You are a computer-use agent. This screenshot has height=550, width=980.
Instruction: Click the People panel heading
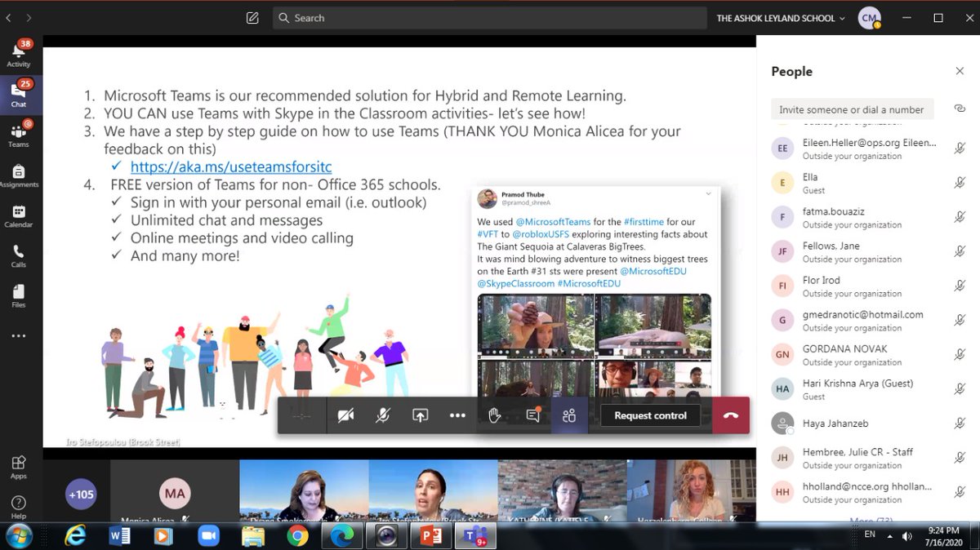pyautogui.click(x=791, y=71)
